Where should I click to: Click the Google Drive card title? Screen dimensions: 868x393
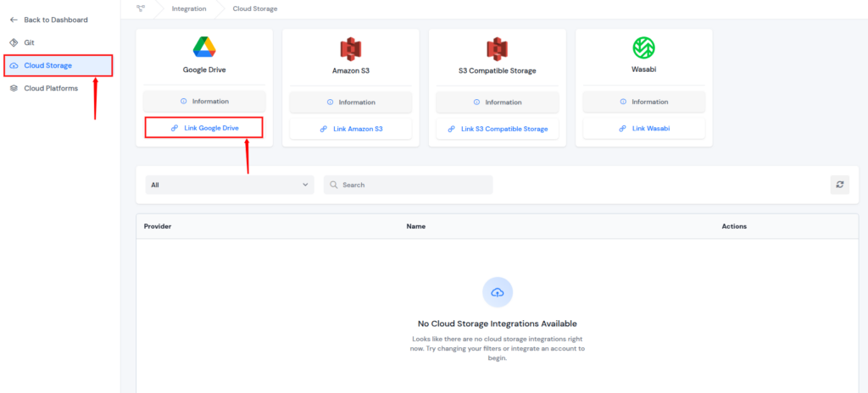[204, 69]
